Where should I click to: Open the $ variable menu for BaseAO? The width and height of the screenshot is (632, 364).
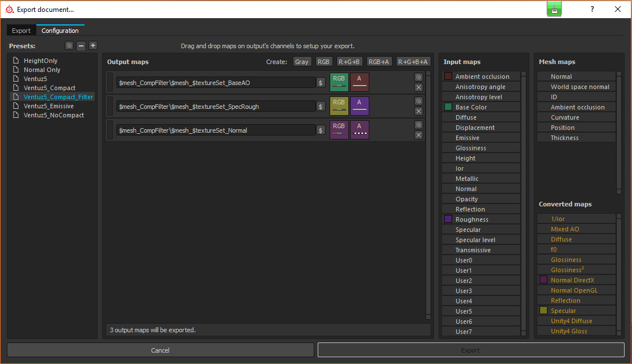click(x=321, y=83)
